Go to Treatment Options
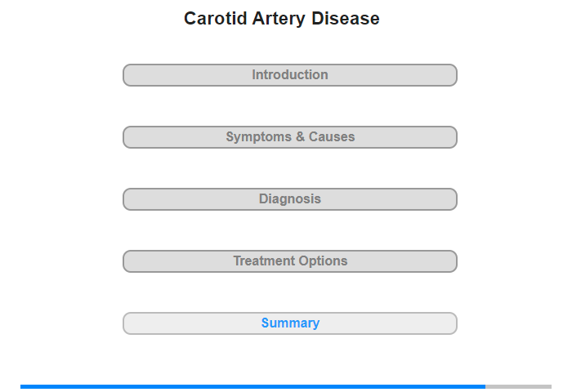Image resolution: width=572 pixels, height=392 pixels. click(290, 261)
